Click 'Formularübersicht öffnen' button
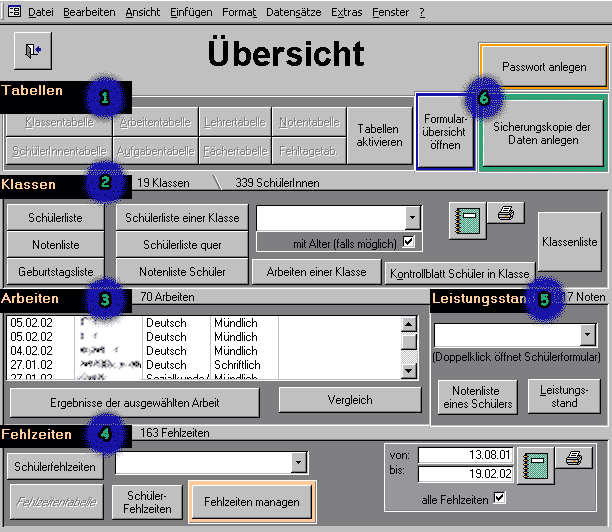 click(x=445, y=131)
